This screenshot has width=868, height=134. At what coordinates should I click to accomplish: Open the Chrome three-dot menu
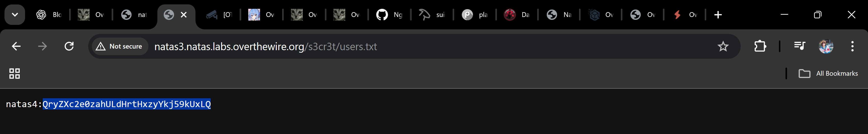[x=852, y=46]
